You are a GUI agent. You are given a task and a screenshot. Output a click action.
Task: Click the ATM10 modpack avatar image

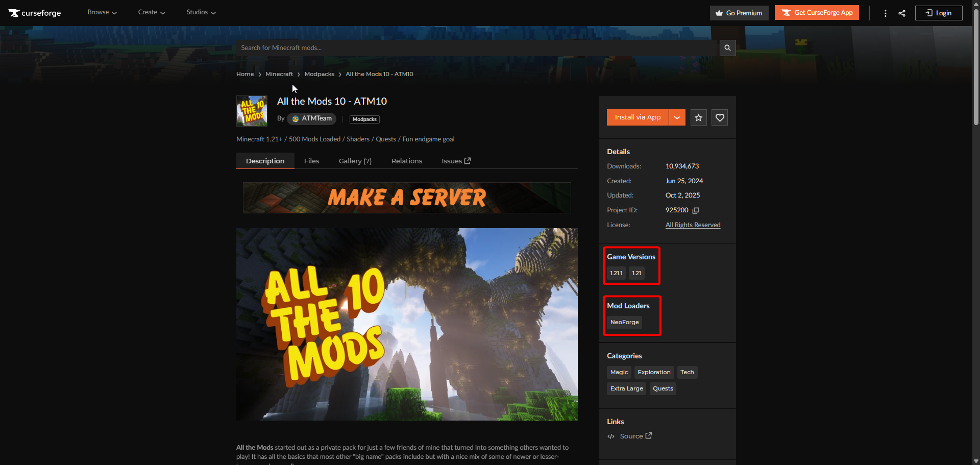[x=252, y=111]
